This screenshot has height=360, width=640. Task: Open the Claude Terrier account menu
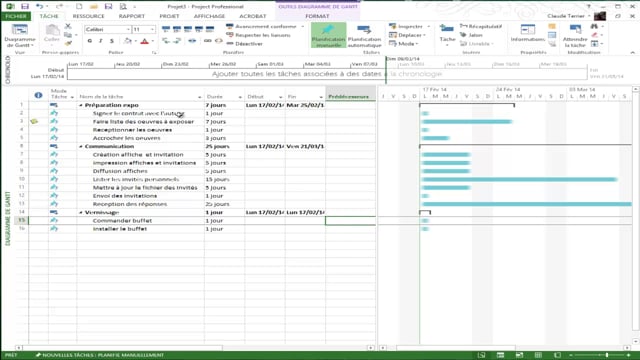[569, 16]
